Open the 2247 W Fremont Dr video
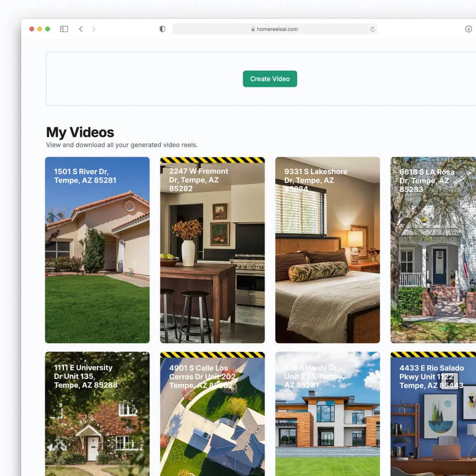Viewport: 476px width, 476px height. [x=212, y=251]
